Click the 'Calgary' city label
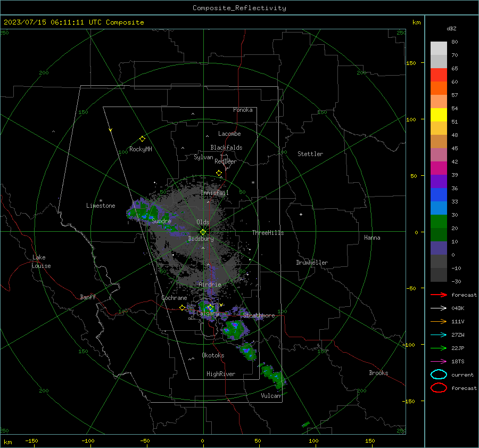The width and height of the screenshot is (479, 448). 208,313
